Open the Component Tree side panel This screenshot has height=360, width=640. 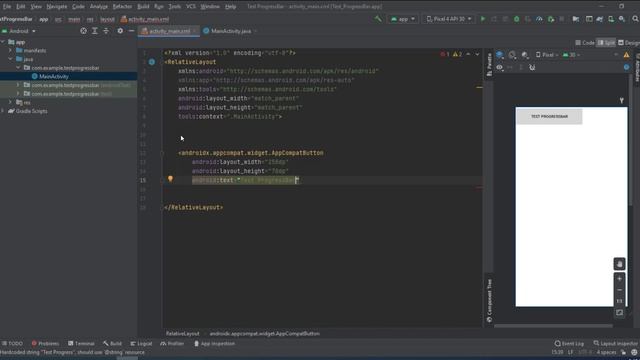[x=489, y=301]
